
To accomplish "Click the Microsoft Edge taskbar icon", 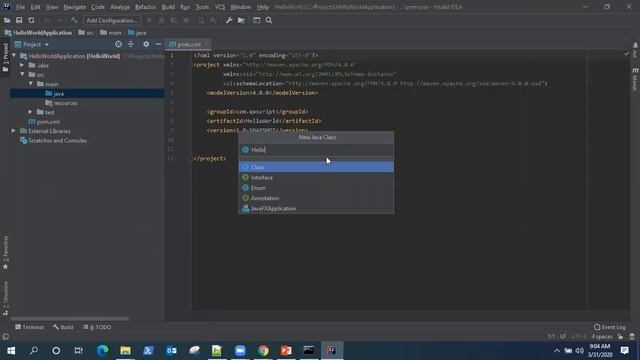I will (x=102, y=351).
